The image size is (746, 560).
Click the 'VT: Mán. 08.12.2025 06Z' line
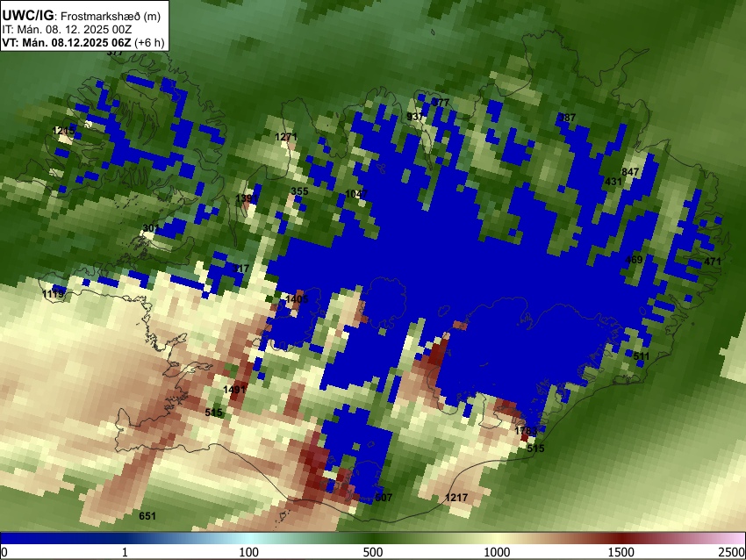click(67, 42)
